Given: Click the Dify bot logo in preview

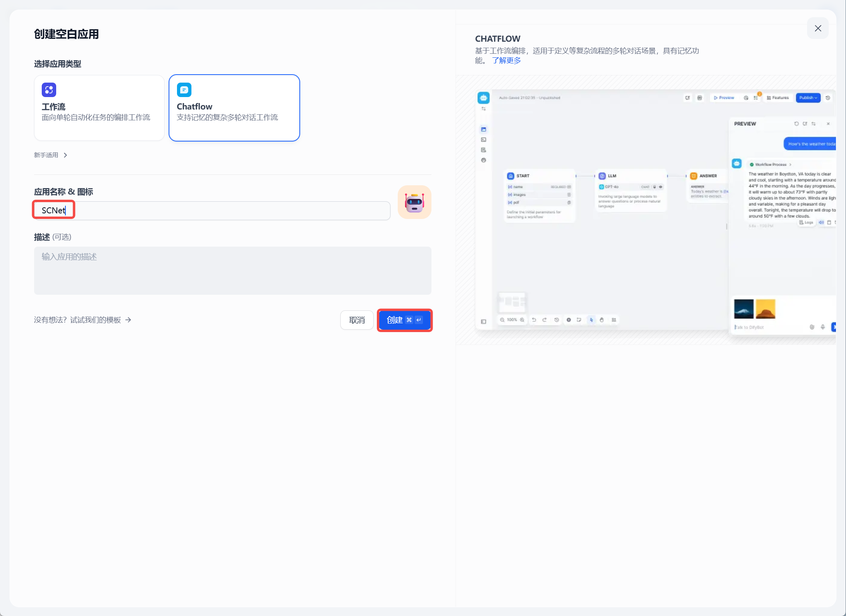Looking at the screenshot, I should [x=483, y=98].
